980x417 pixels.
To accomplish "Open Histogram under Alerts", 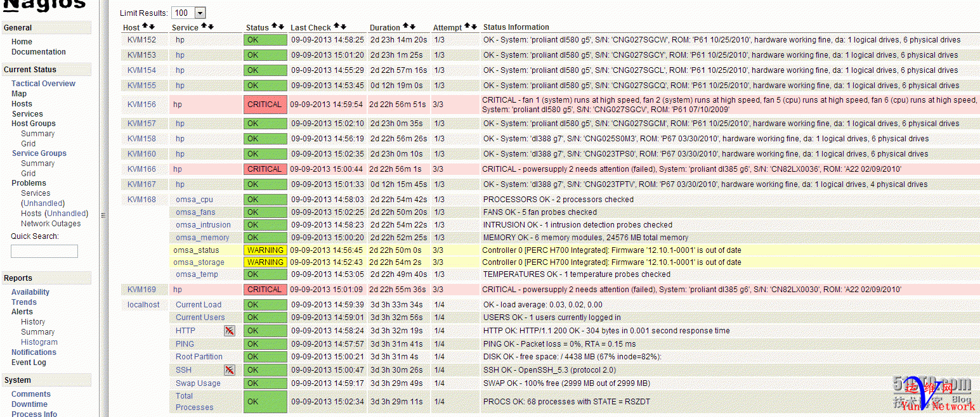I will 39,342.
